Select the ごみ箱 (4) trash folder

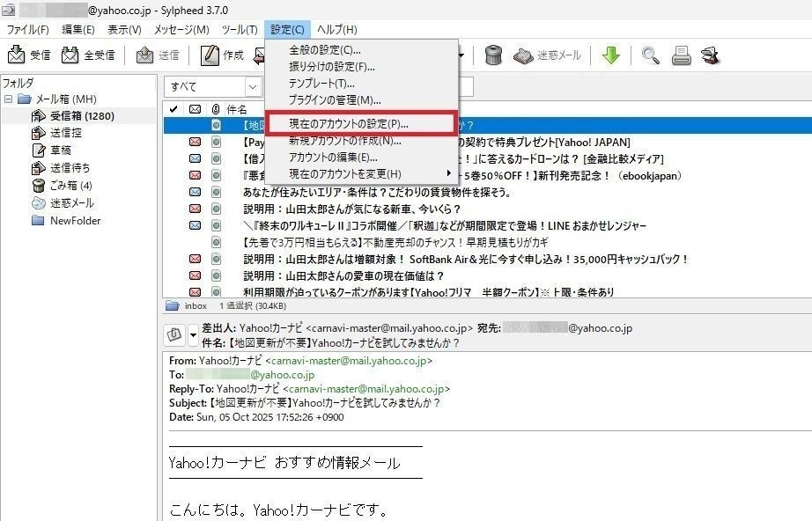point(70,186)
